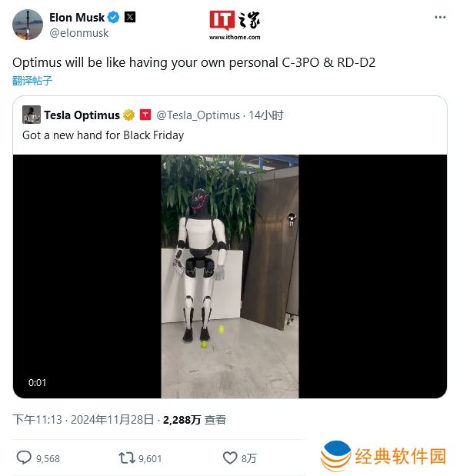Click the X affiliation badge icon
The height and width of the screenshot is (476, 460).
[130, 17]
